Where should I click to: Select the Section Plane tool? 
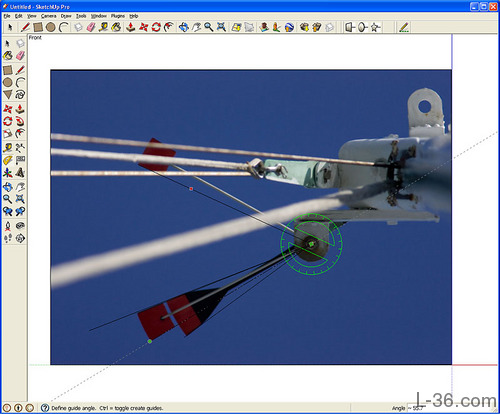pyautogui.click(x=20, y=238)
